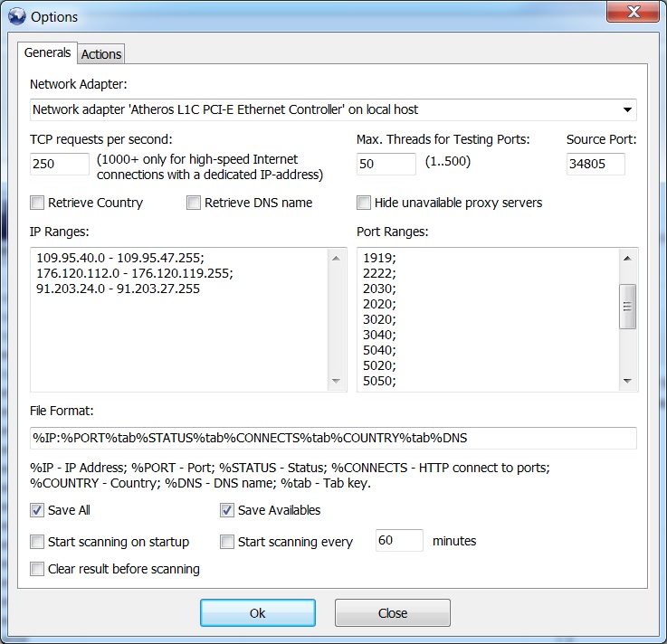Click port 2030 in Port Ranges

379,289
